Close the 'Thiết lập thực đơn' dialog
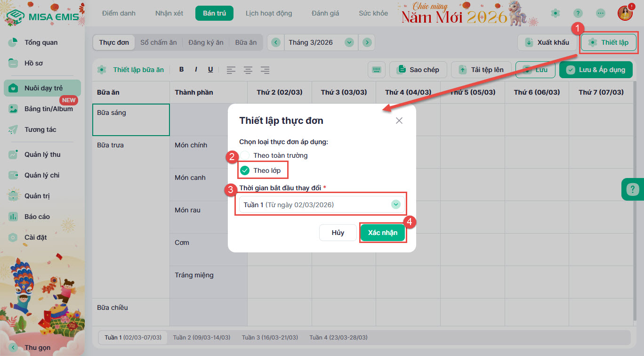644x356 pixels. [x=399, y=121]
